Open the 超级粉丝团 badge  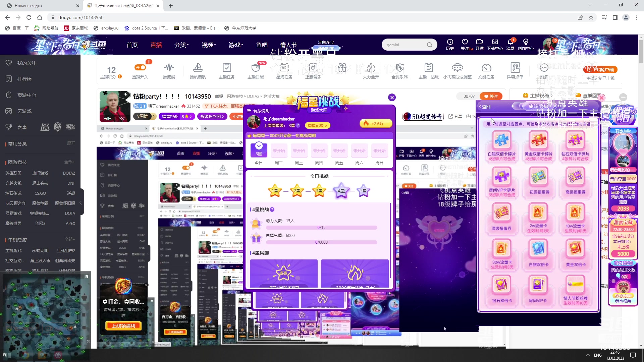212,116
